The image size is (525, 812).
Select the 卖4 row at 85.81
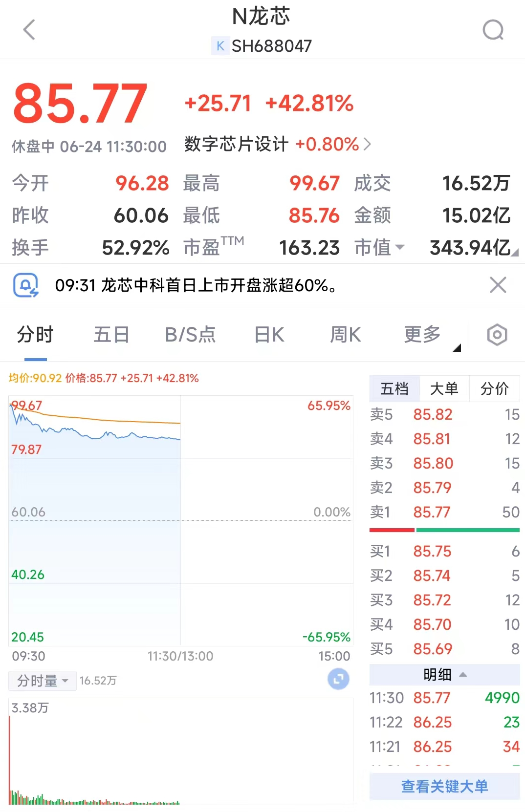pos(444,439)
